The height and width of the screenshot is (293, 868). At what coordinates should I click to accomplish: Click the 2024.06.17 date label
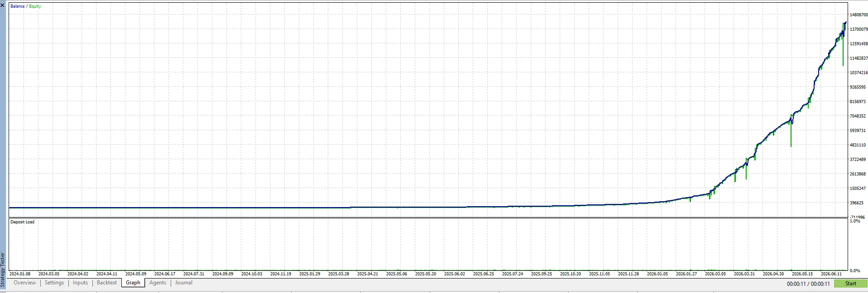165,274
